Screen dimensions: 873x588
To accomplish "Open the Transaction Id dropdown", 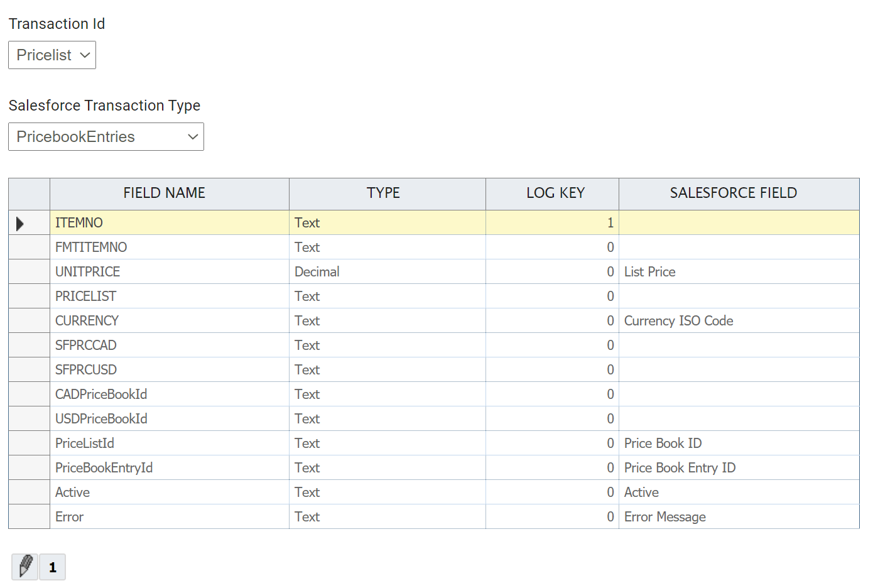I will 52,55.
